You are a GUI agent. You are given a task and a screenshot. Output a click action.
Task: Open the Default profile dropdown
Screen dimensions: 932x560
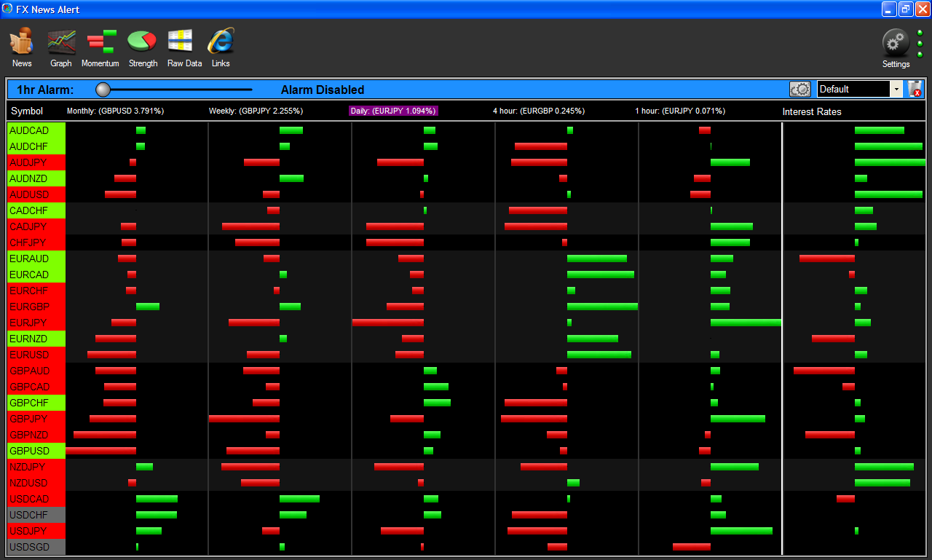tap(897, 88)
